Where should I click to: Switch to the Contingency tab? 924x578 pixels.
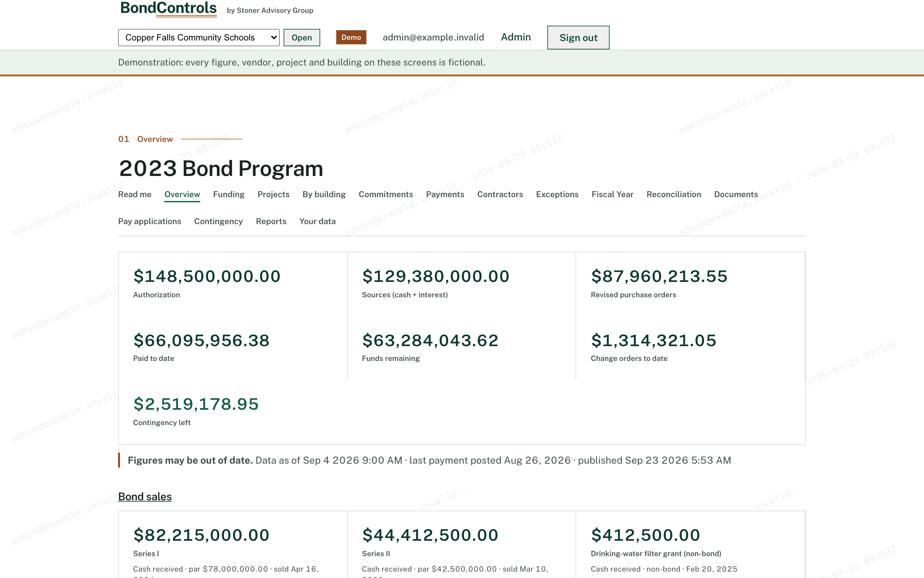coord(218,221)
